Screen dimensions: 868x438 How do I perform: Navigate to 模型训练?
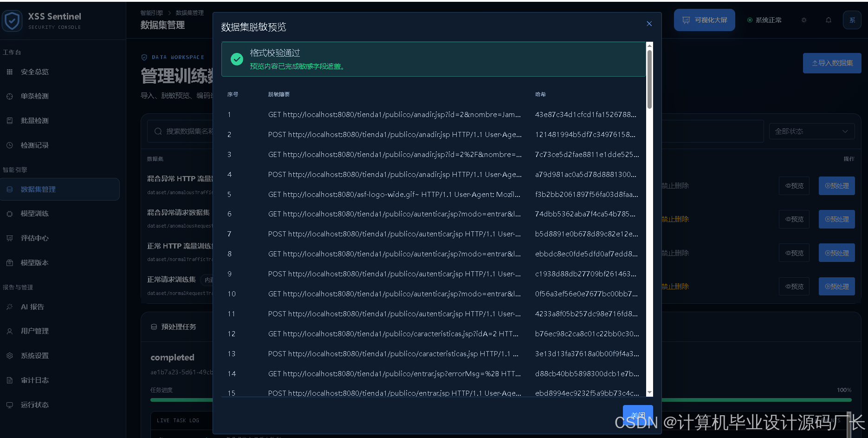click(x=35, y=214)
